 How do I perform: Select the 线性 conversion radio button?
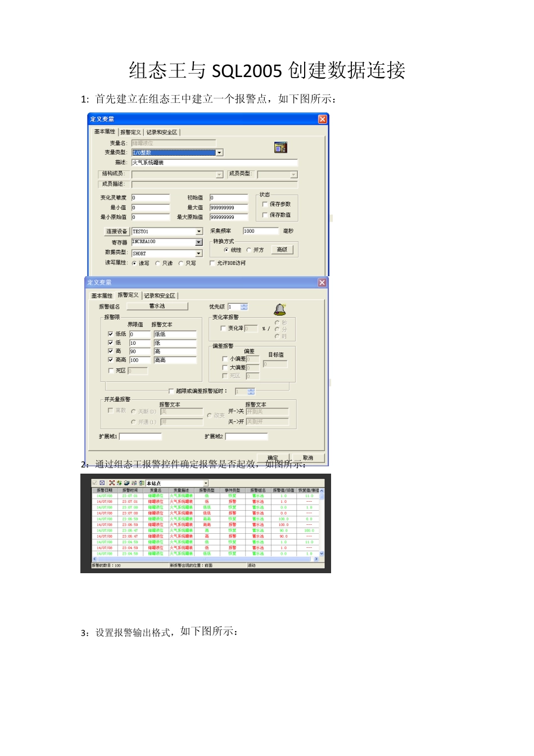click(227, 250)
